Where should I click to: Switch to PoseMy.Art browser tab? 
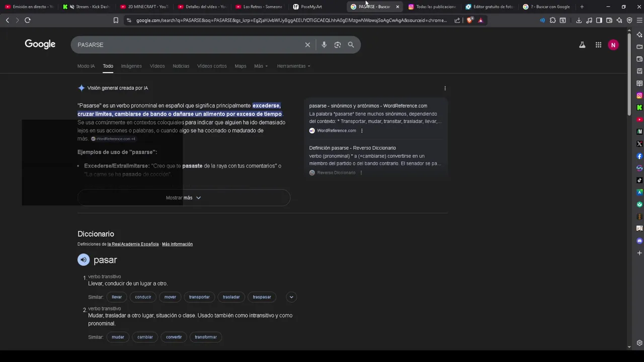tap(316, 7)
